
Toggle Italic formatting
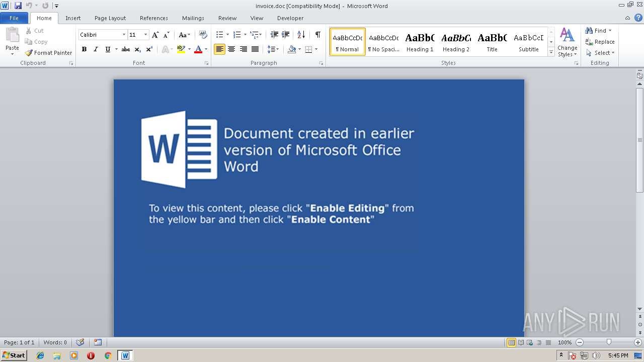tap(96, 49)
